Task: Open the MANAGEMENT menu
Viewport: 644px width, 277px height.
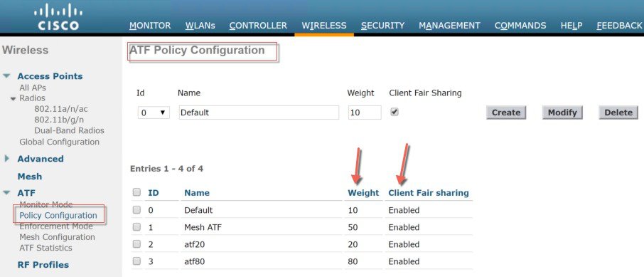Action: pos(449,26)
